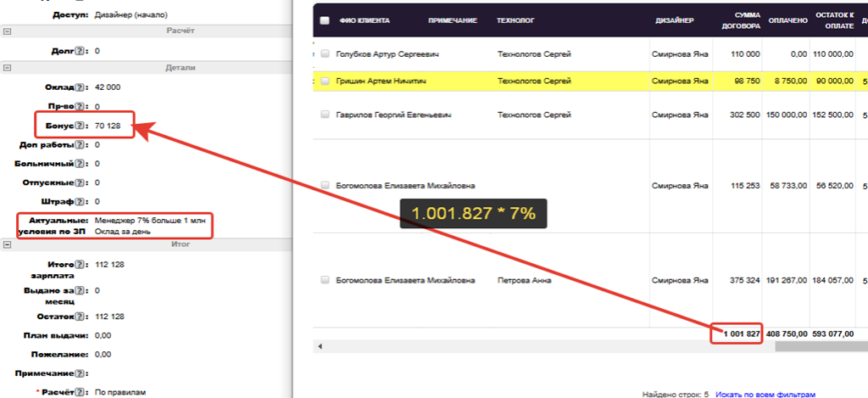Screen dimensions: 868x398
Task: Show hint for the Бонус field
Action: (81, 126)
